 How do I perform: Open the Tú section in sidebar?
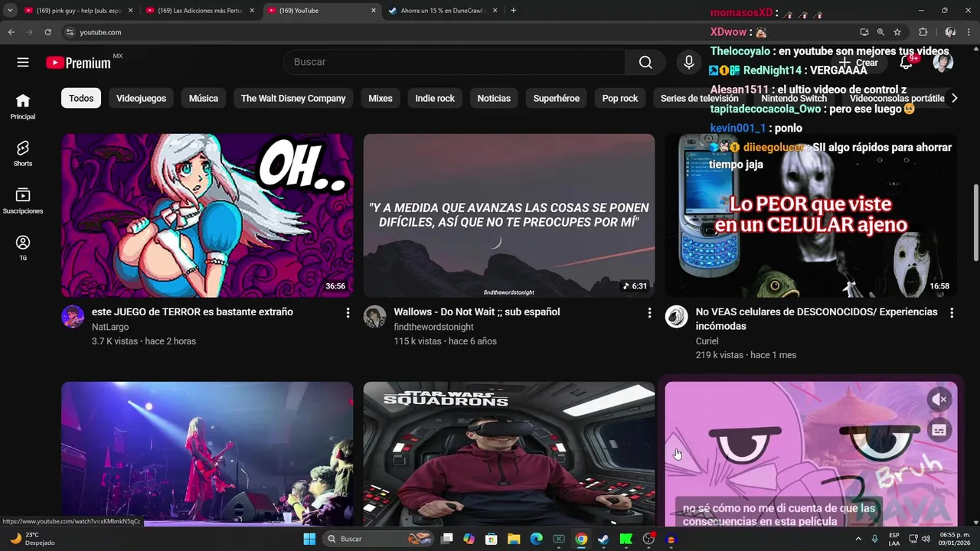23,248
